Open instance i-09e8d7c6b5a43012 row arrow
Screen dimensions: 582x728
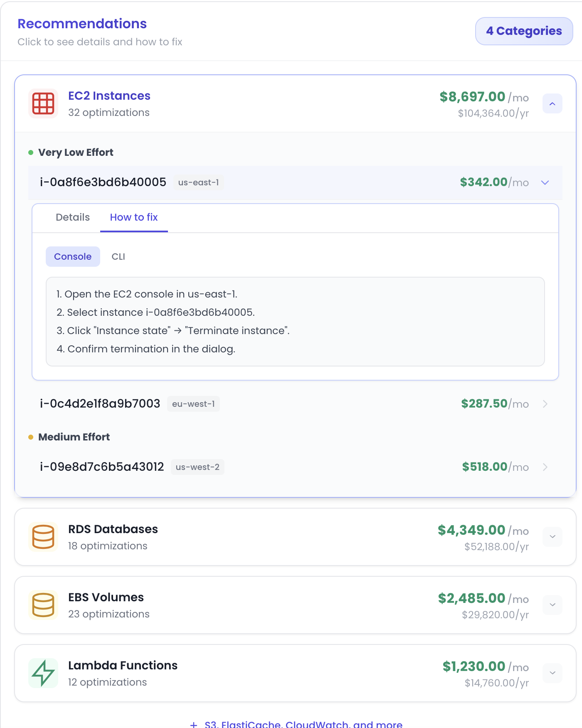545,467
